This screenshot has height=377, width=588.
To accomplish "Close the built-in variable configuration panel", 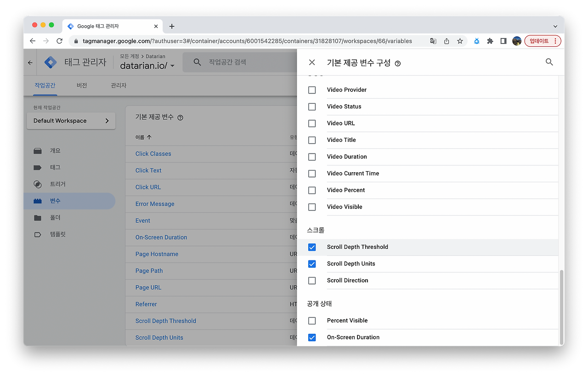I will click(x=312, y=62).
